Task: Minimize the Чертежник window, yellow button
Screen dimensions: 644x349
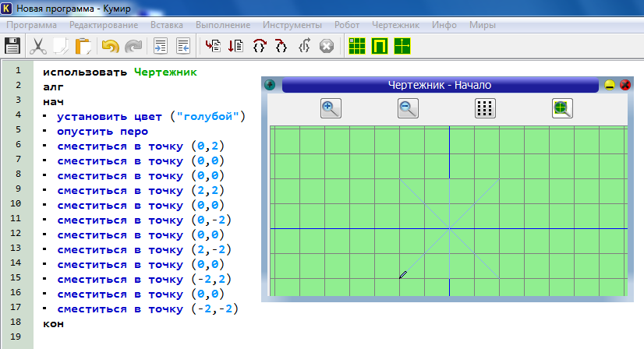Action: pos(610,85)
